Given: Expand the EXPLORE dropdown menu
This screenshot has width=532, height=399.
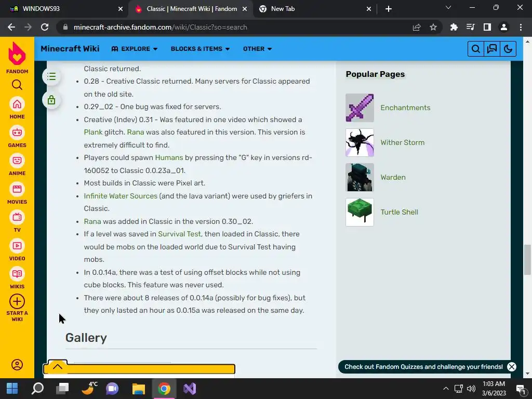Looking at the screenshot, I should coord(135,49).
